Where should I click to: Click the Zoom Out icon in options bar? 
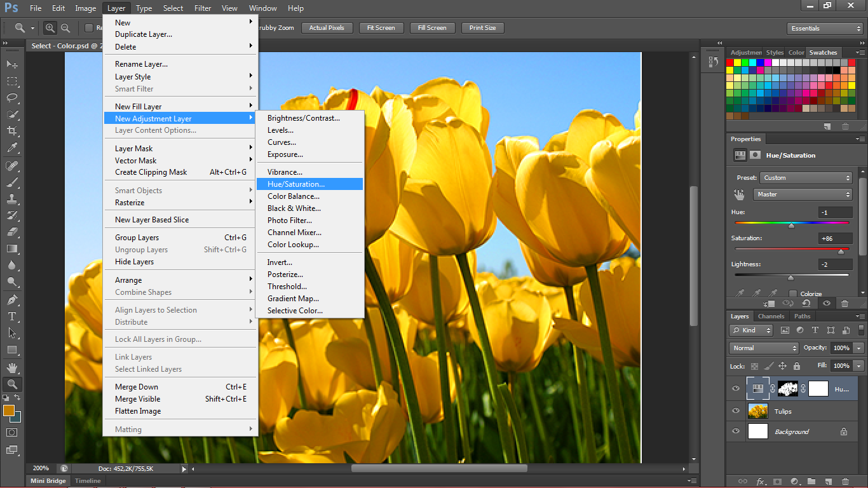tap(65, 28)
